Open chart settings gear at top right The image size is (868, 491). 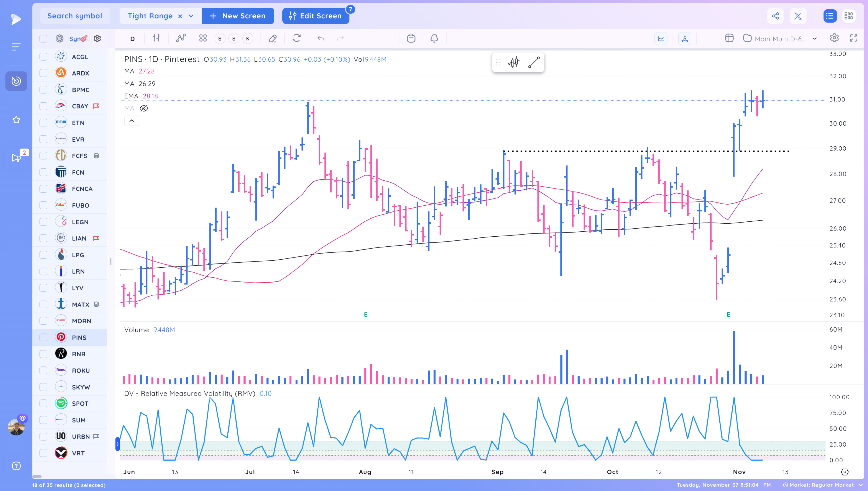point(834,38)
